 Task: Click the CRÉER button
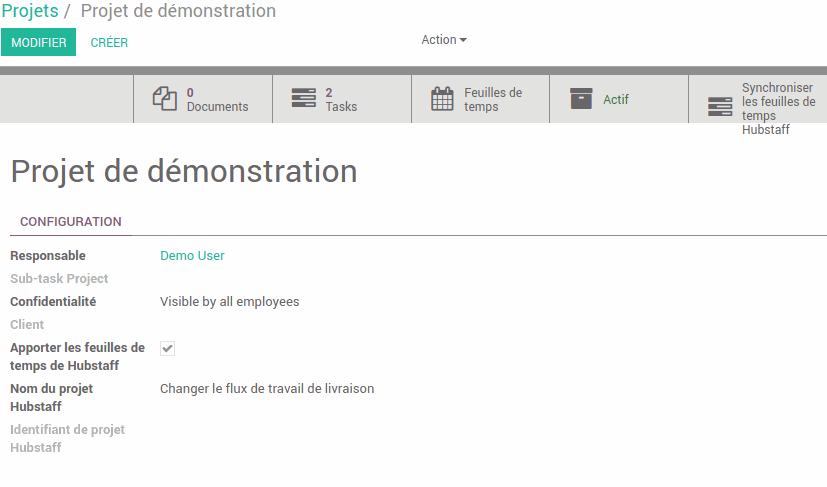tap(109, 43)
